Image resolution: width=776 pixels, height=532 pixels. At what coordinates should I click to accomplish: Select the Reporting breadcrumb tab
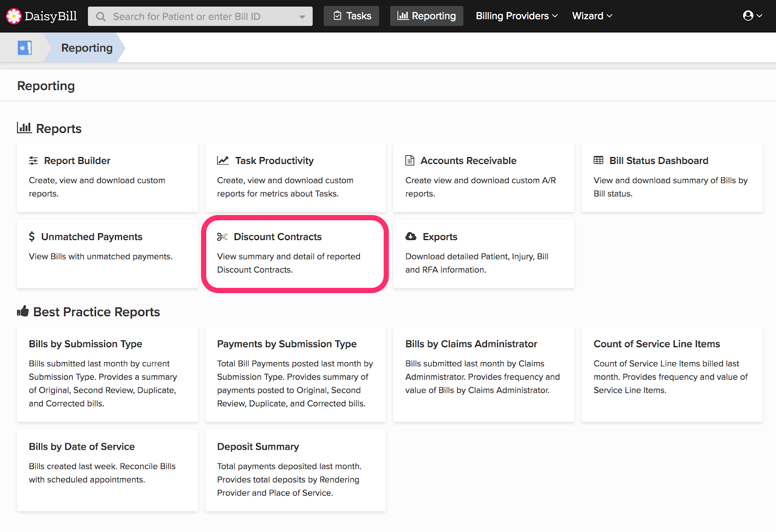click(87, 48)
